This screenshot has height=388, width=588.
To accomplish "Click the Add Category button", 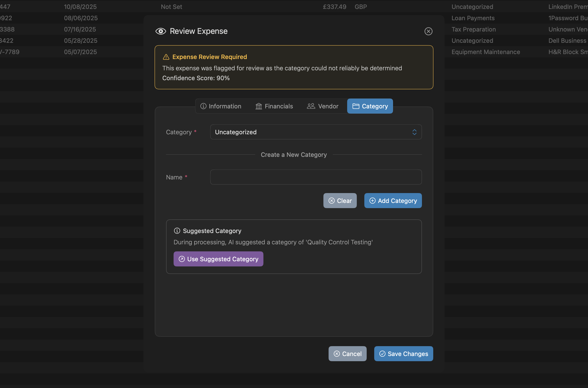I will coord(393,201).
